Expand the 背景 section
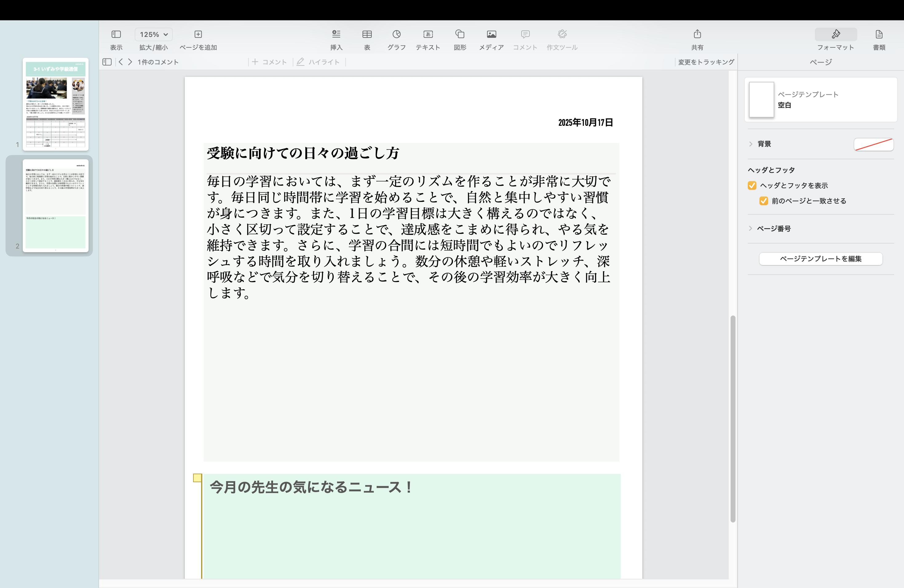Image resolution: width=904 pixels, height=588 pixels. tap(751, 144)
